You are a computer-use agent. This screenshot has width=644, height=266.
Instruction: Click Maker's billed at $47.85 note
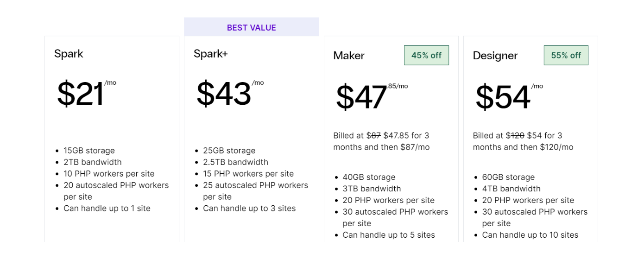pos(381,141)
